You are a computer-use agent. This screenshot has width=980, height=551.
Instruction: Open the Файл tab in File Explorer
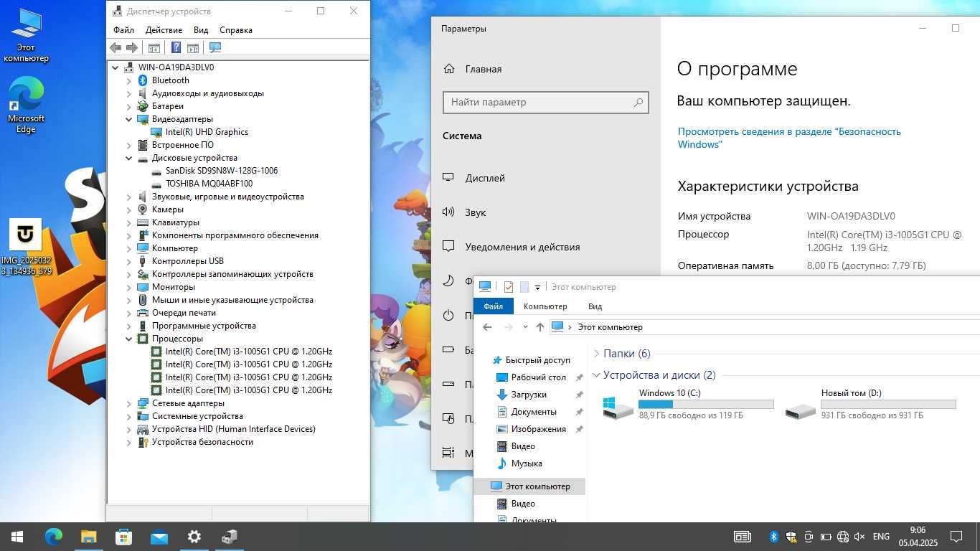point(494,306)
